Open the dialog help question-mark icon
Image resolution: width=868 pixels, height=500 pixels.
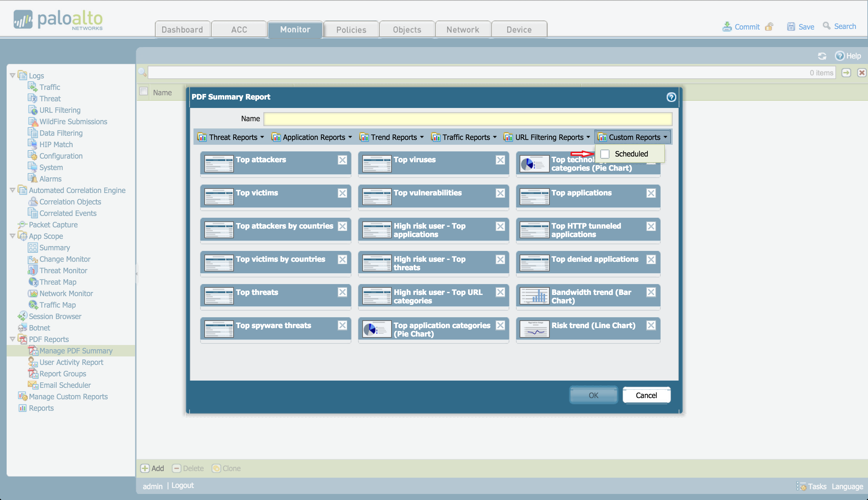pos(671,97)
